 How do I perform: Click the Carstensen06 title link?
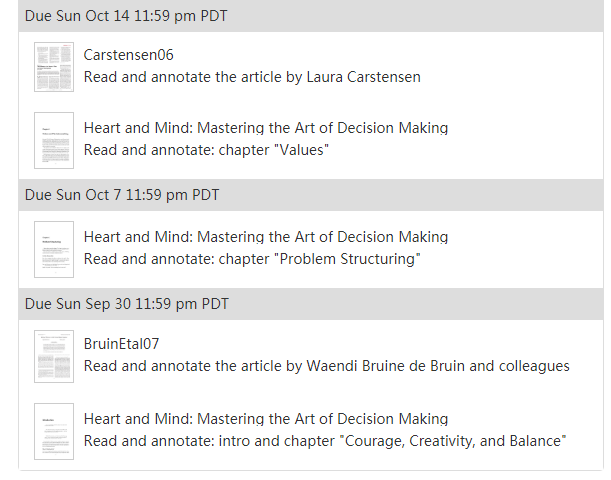pos(129,55)
